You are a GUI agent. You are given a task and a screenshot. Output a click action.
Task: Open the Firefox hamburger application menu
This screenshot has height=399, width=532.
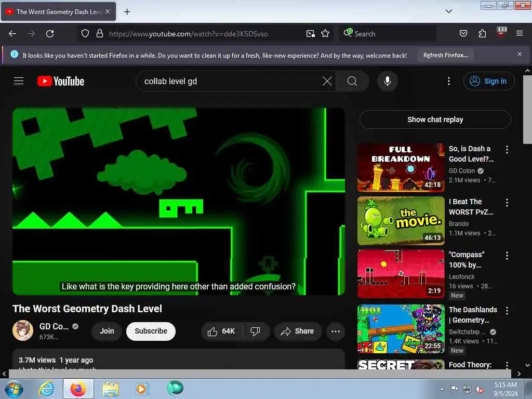click(520, 33)
